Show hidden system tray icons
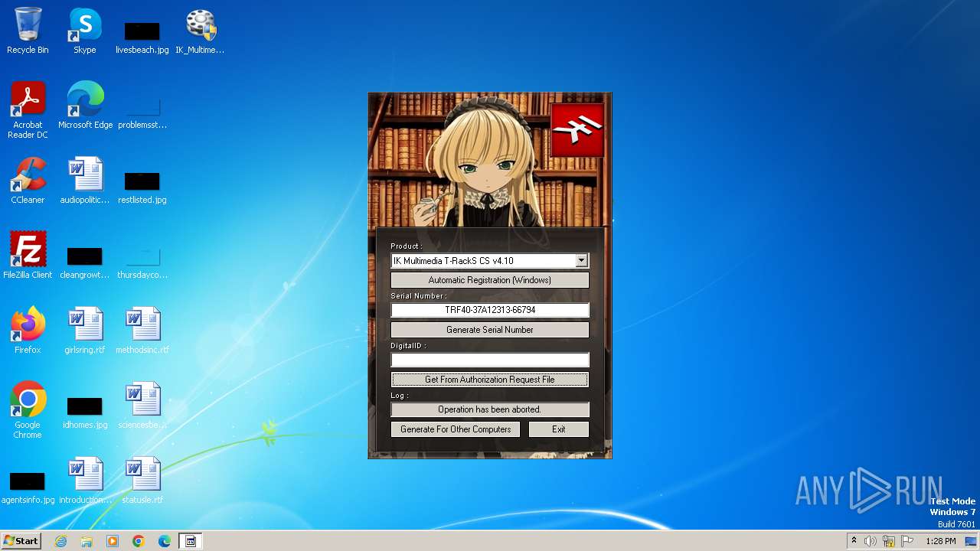 point(854,541)
